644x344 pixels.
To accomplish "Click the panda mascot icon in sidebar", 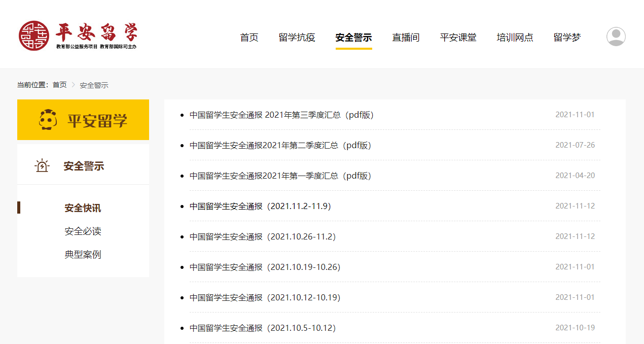I will pyautogui.click(x=47, y=120).
